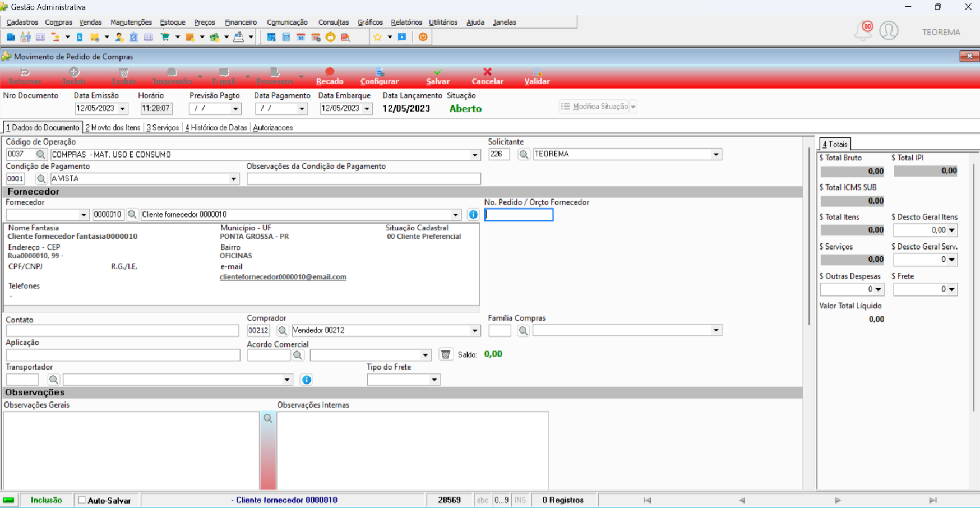This screenshot has width=980, height=508.
Task: Open the clientefornecedor0000010@email.com link
Action: tap(283, 277)
